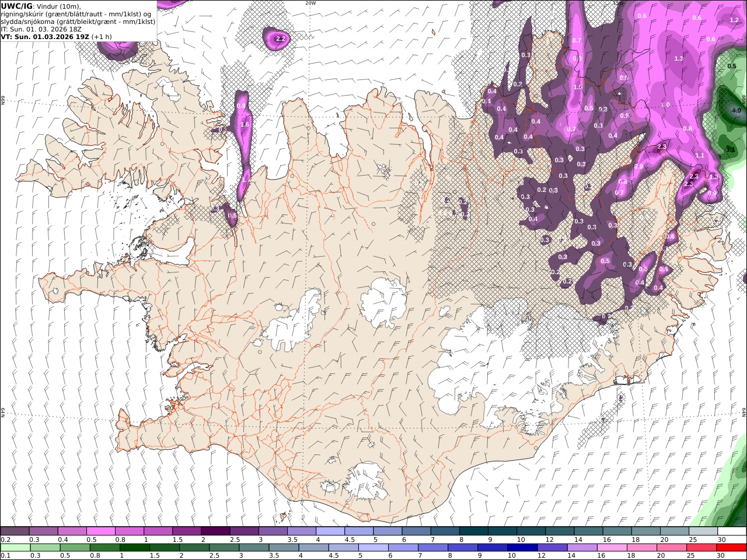Image resolution: width=747 pixels, height=560 pixels.
Task: Pick the bright pink 0.5 swatch, upper legend row
Action: click(x=100, y=531)
